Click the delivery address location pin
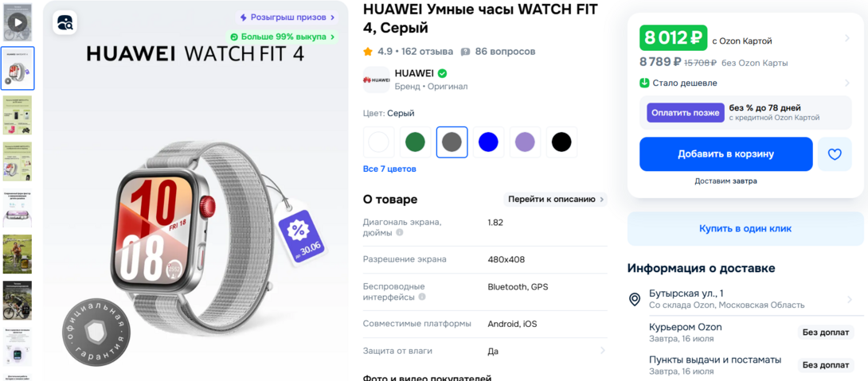The height and width of the screenshot is (381, 868). point(635,299)
